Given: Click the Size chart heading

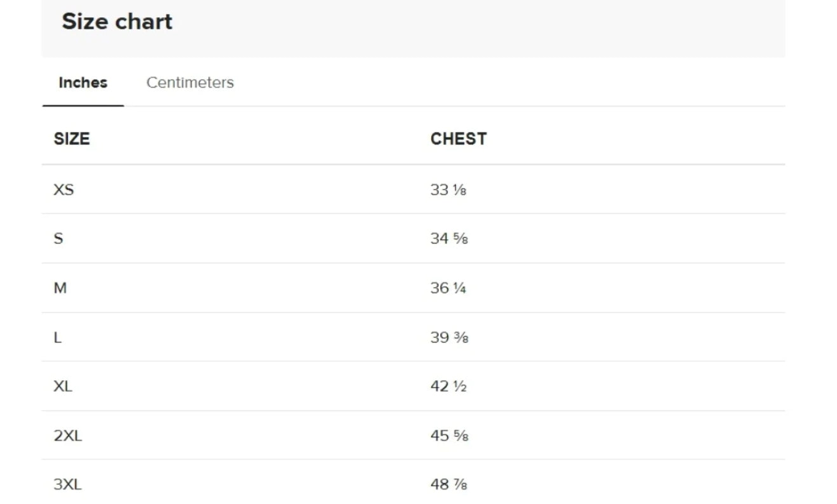Looking at the screenshot, I should tap(117, 22).
